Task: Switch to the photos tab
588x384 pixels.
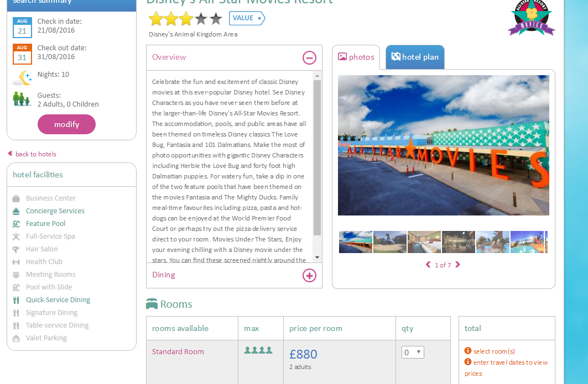Action: tap(356, 57)
